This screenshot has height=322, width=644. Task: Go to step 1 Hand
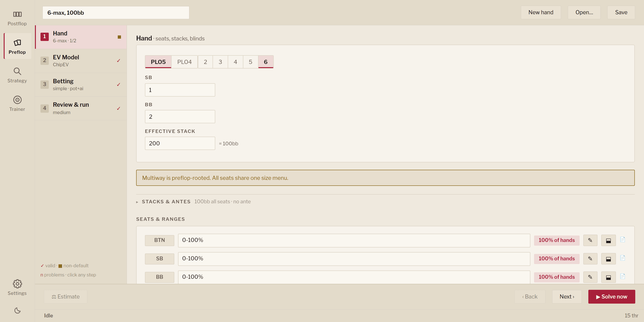[81, 37]
